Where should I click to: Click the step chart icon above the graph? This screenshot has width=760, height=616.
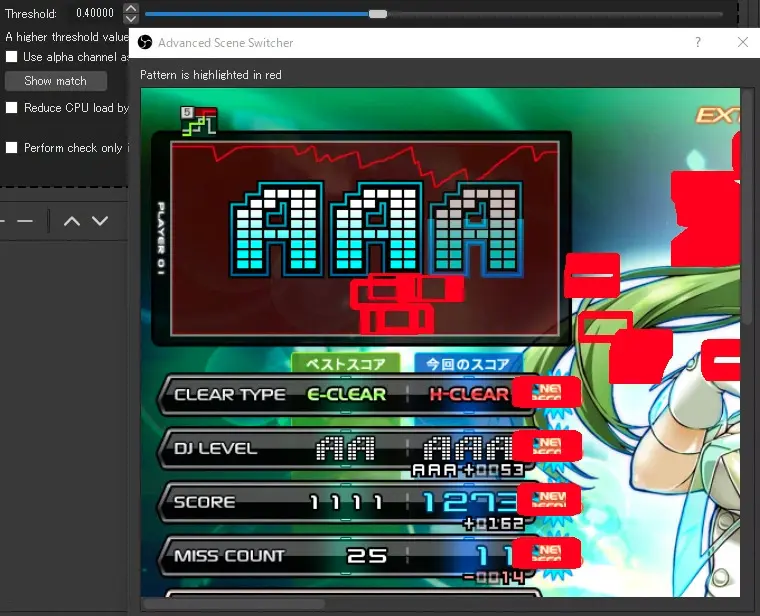point(198,121)
